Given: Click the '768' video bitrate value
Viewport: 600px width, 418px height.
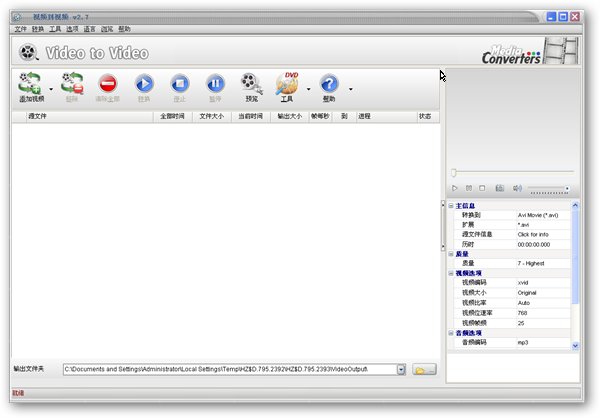Looking at the screenshot, I should [x=522, y=313].
